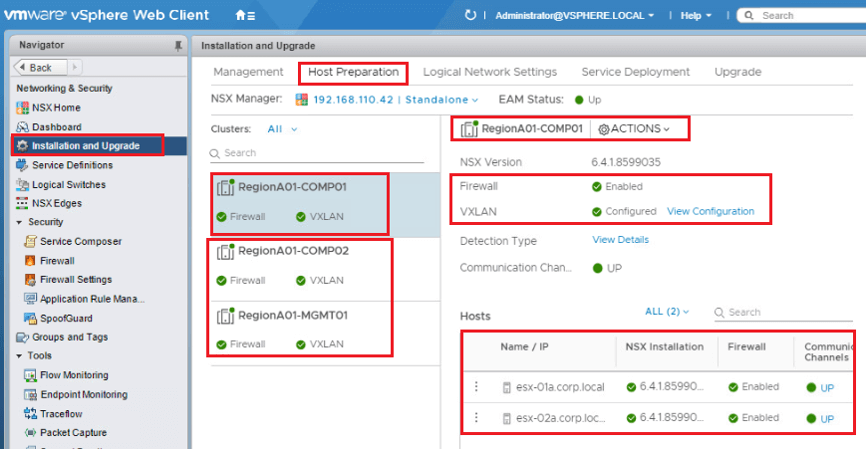Screen dimensions: 867x449
Task: Click the Hosts search field
Action: [x=783, y=312]
